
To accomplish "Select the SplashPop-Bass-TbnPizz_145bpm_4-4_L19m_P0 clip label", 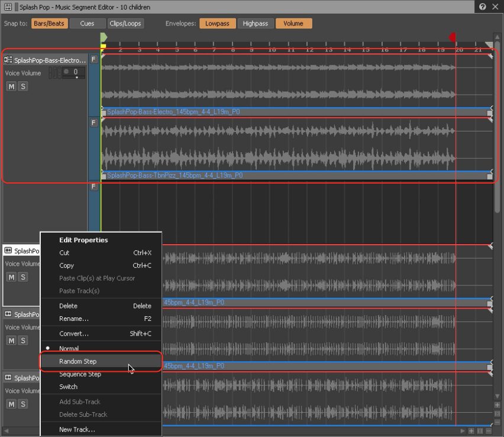I will (x=175, y=175).
